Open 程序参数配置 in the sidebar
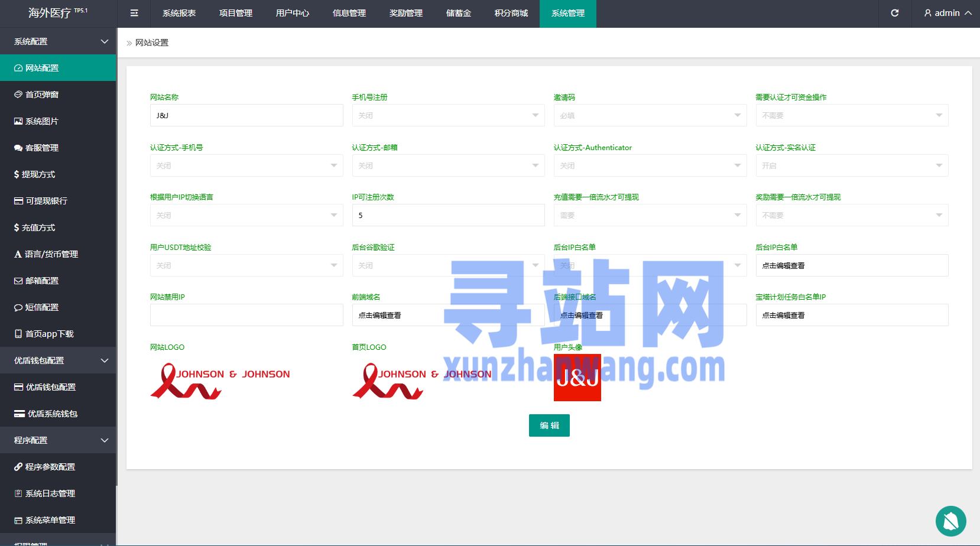The height and width of the screenshot is (546, 980). [x=58, y=467]
